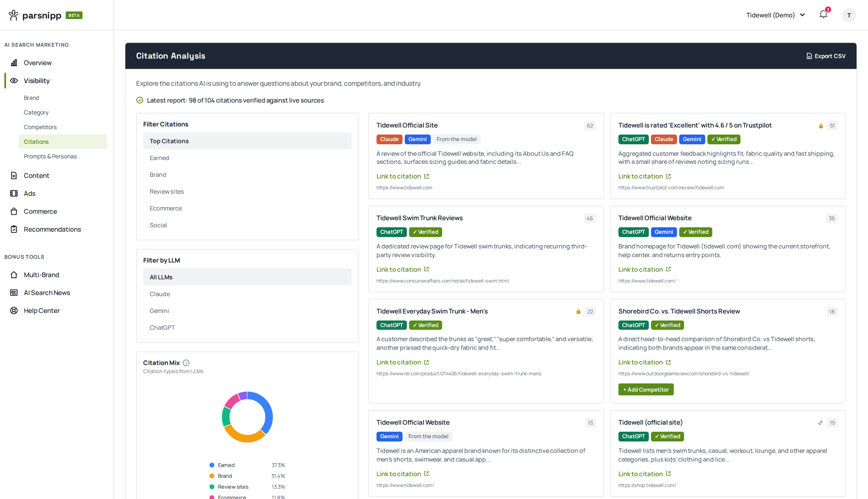
Task: Open Link to citation for Tidewell Official Site
Action: (x=402, y=176)
